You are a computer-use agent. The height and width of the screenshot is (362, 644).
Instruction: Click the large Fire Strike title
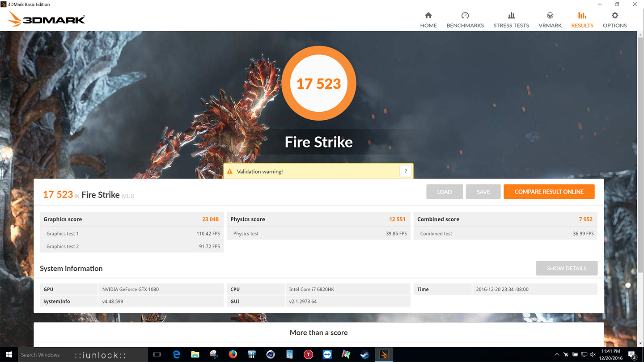click(x=319, y=142)
